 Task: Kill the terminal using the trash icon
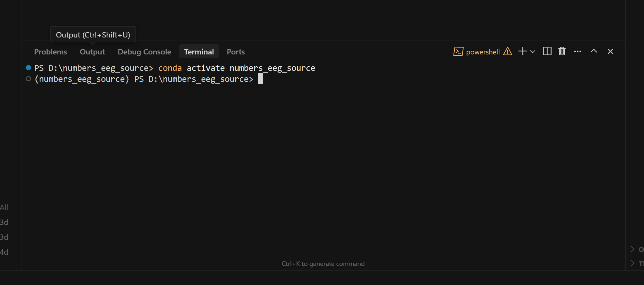click(x=562, y=51)
